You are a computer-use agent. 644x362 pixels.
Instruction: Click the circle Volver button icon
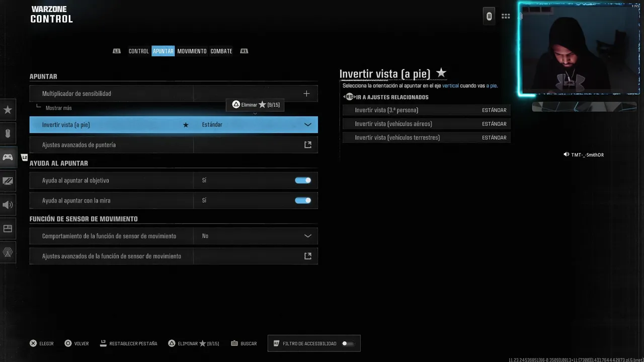click(x=68, y=343)
